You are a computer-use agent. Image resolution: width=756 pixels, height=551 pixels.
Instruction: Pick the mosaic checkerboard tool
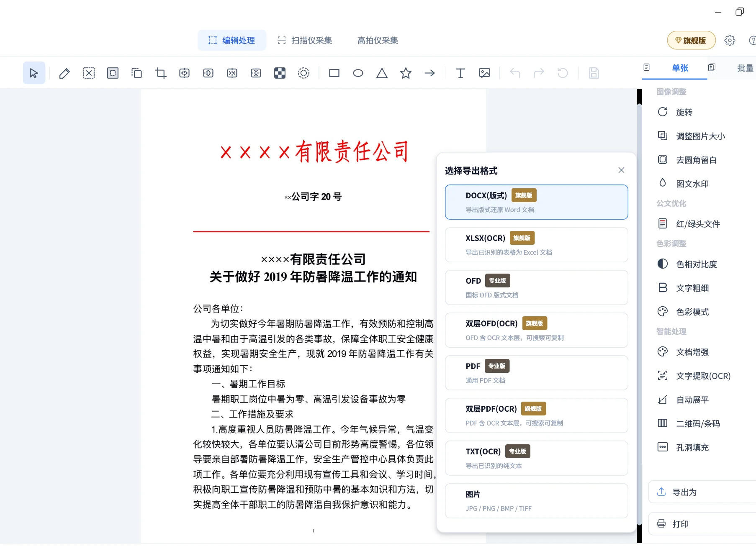(280, 73)
